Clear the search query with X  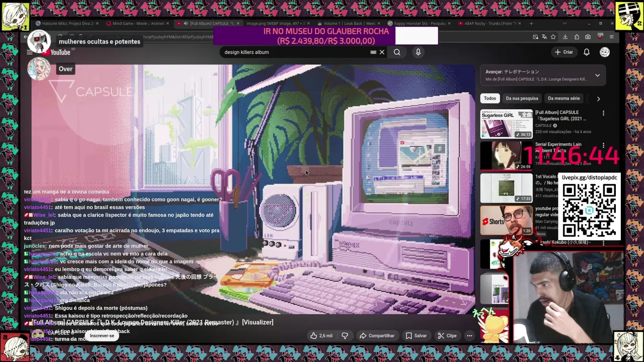[x=382, y=52]
